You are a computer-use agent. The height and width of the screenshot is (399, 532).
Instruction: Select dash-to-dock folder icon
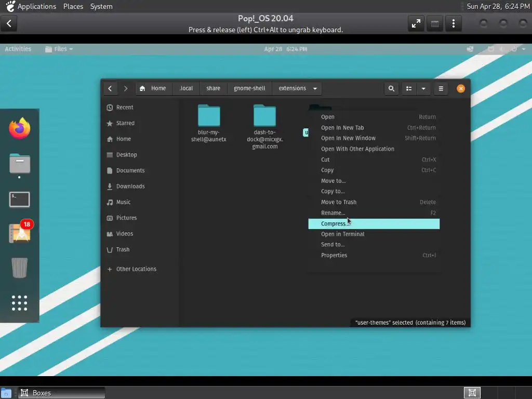264,116
